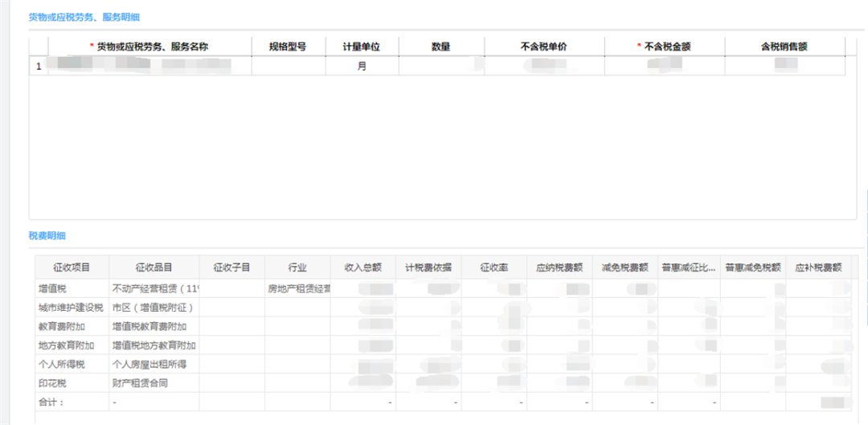Select the 增值税 row label
This screenshot has height=425, width=868.
click(72, 288)
